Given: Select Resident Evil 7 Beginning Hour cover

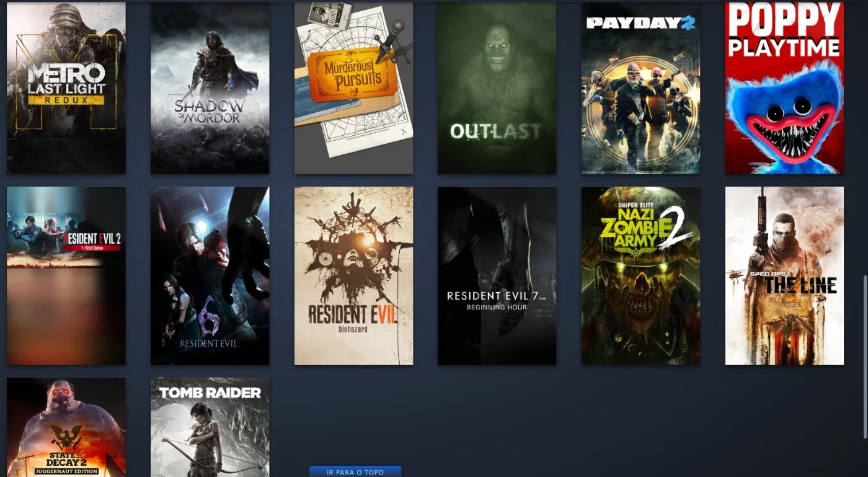Looking at the screenshot, I should coord(497,276).
